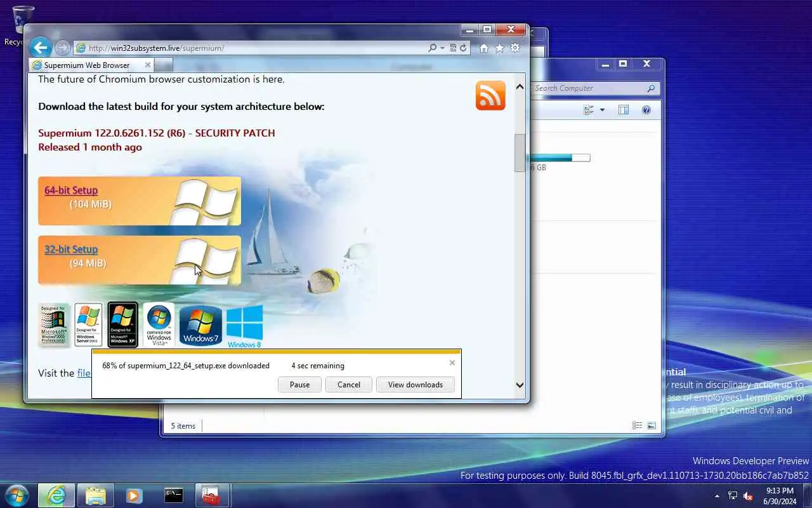
Task: Click the Certified for Windows Vista badge
Action: tap(159, 324)
